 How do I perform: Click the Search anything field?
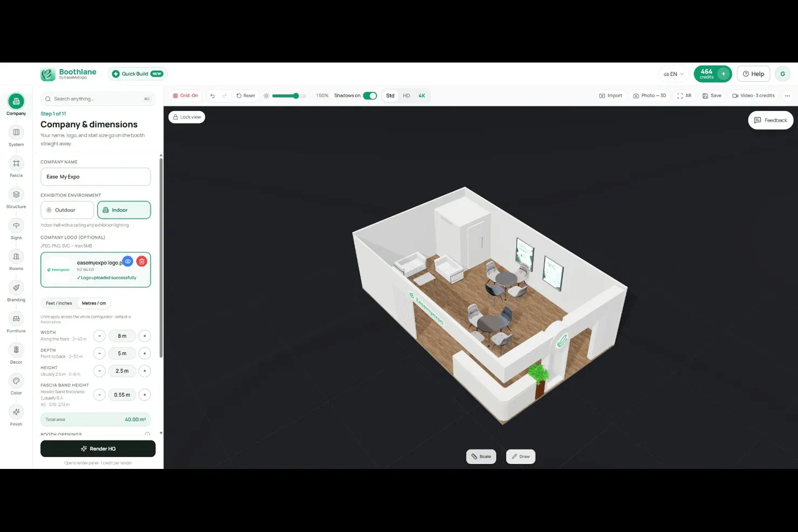[98, 99]
